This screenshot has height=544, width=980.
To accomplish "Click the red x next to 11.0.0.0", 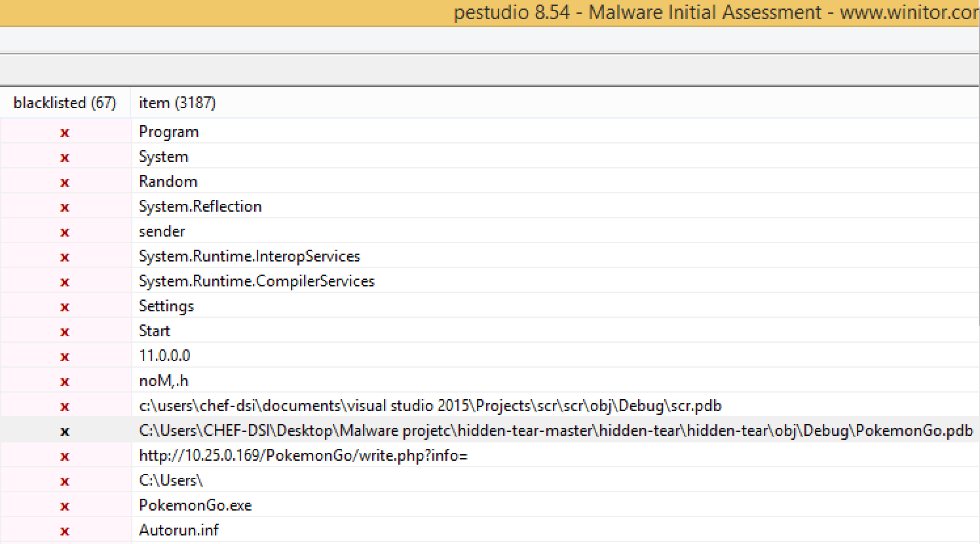I will pos(65,357).
